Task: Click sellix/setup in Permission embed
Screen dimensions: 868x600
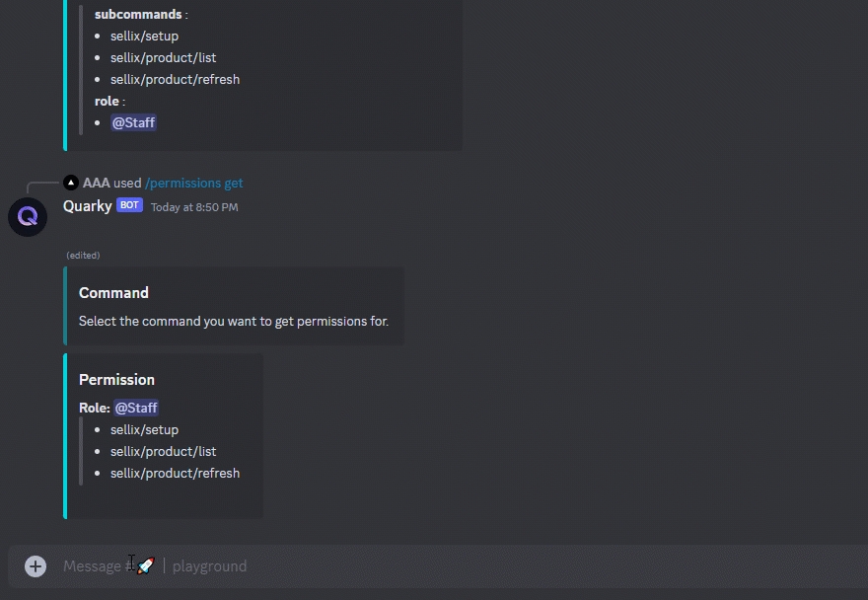Action: point(144,429)
